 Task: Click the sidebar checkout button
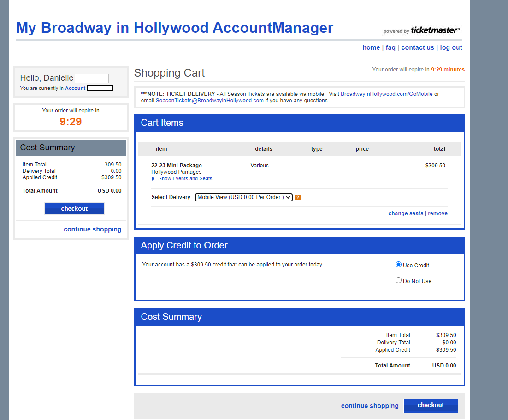pos(74,209)
